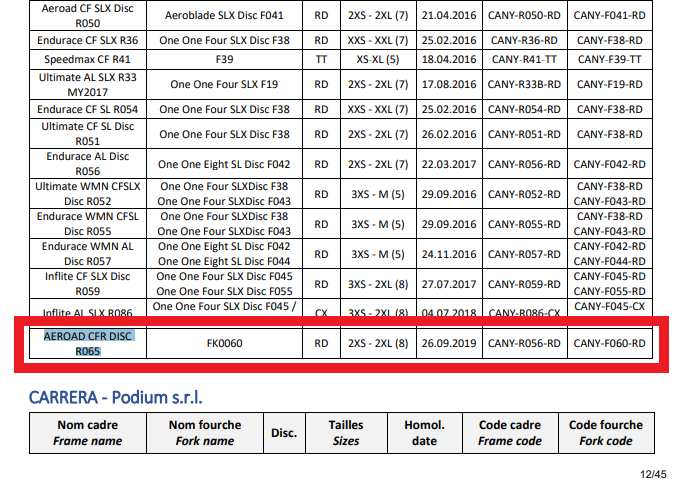Click the 12/45 page number
Image resolution: width=691 pixels, height=501 pixels.
pos(653,475)
